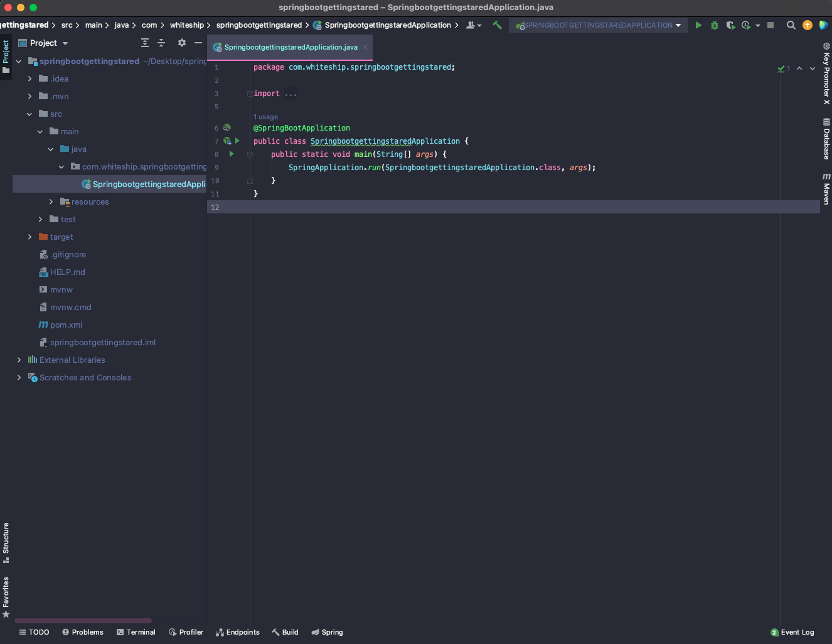
Task: Expand the target folder
Action: click(x=29, y=237)
